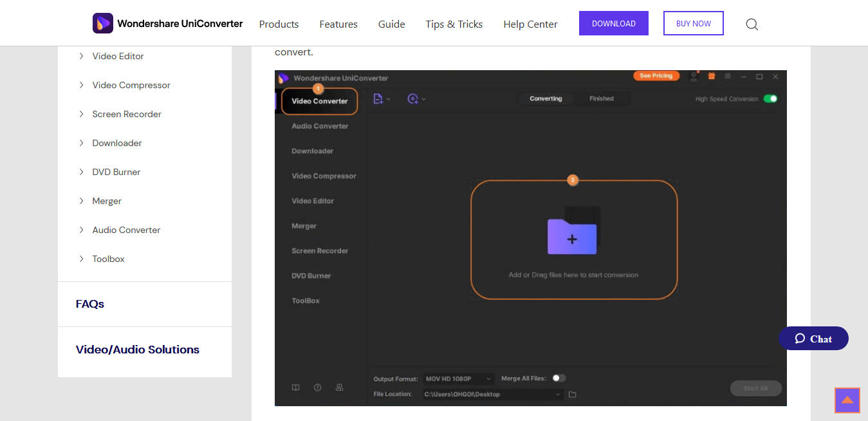This screenshot has width=868, height=421.
Task: Go to the Guide menu item
Action: (x=391, y=24)
